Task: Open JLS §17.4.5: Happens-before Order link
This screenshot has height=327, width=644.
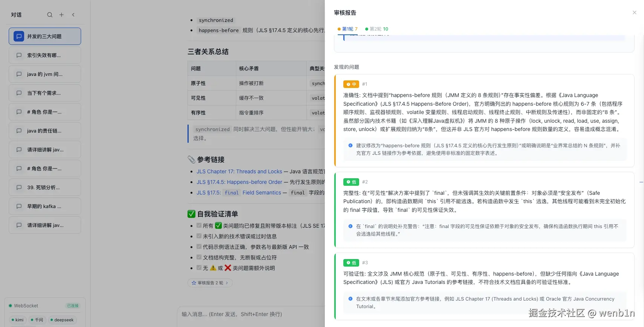Action: click(239, 182)
